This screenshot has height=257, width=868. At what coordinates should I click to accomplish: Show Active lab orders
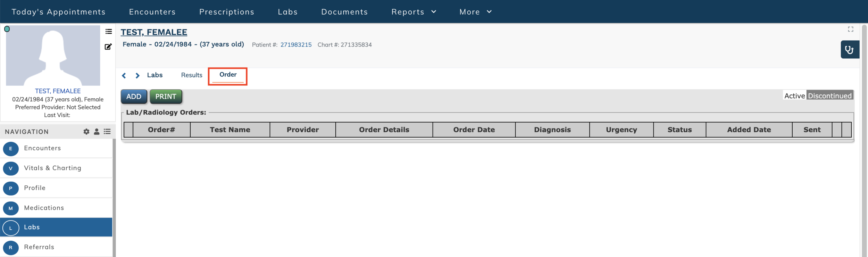point(794,96)
